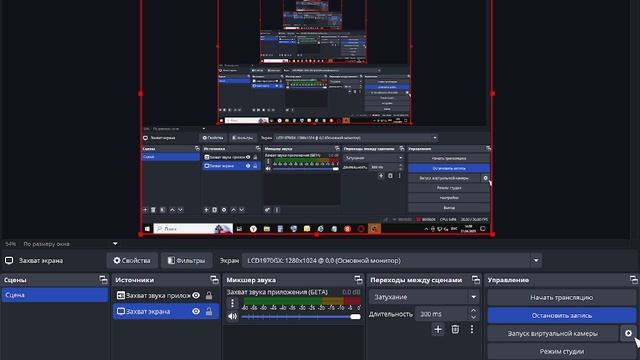Click Windows Start button in the large preview
Image resolution: width=640 pixels, height=360 pixels.
pos(147,229)
